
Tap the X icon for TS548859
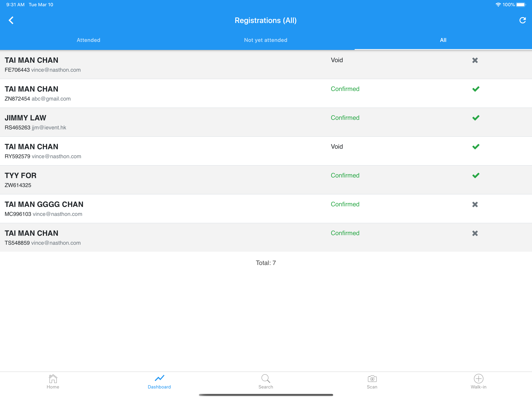(475, 233)
